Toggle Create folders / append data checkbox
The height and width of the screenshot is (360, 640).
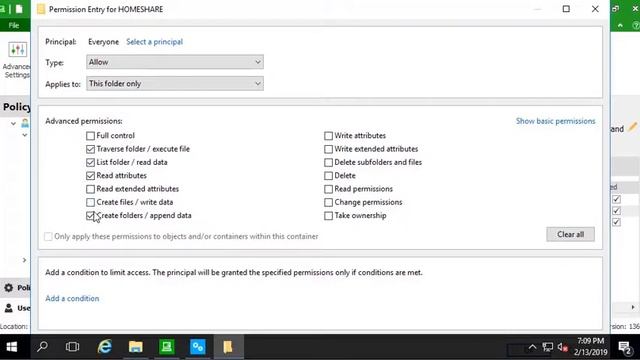(x=90, y=216)
